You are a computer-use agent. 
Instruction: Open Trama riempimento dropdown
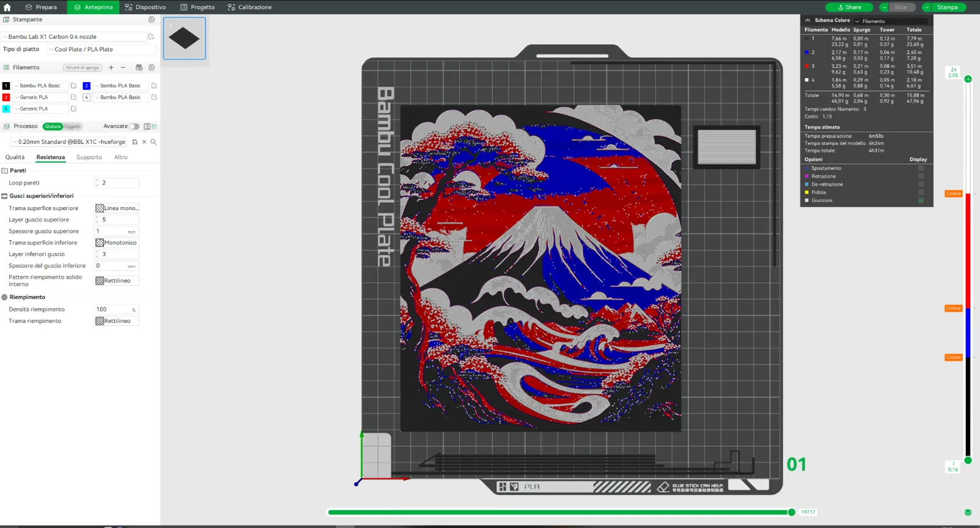(117, 321)
